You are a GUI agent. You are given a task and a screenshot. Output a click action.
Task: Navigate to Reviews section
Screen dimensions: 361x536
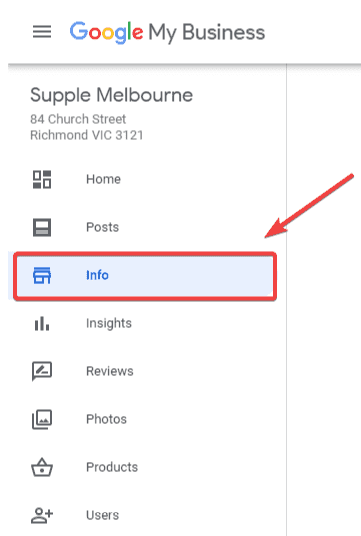[147, 371]
